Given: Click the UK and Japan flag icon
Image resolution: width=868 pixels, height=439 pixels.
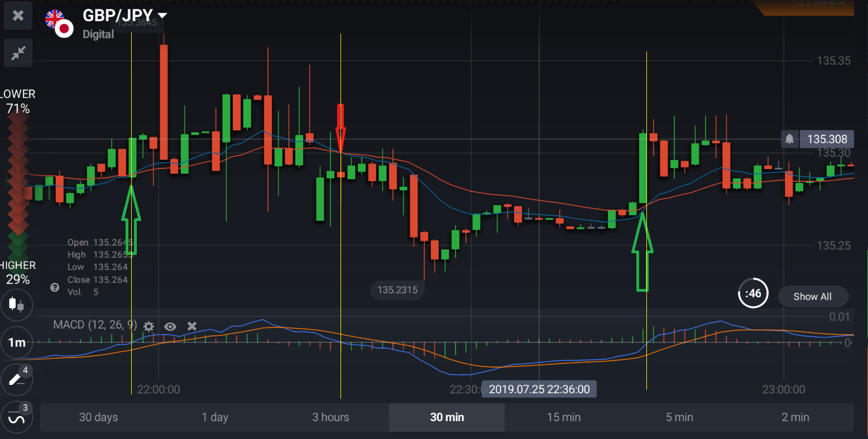Looking at the screenshot, I should pos(59,23).
